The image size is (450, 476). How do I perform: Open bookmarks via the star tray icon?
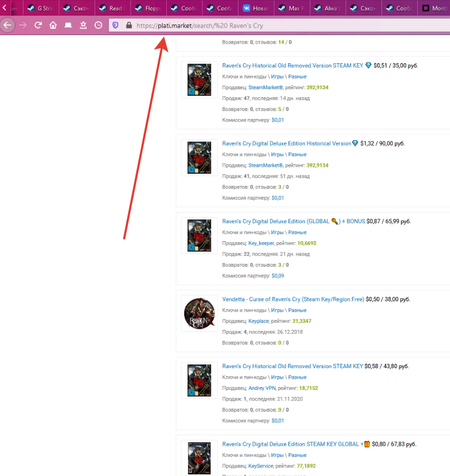click(x=83, y=25)
